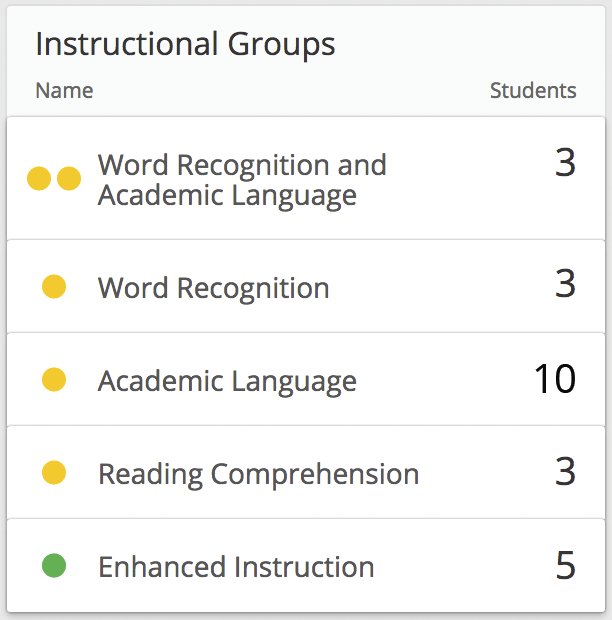Click the yellow dot next to Reading Comprehension
612x620 pixels.
[x=54, y=473]
